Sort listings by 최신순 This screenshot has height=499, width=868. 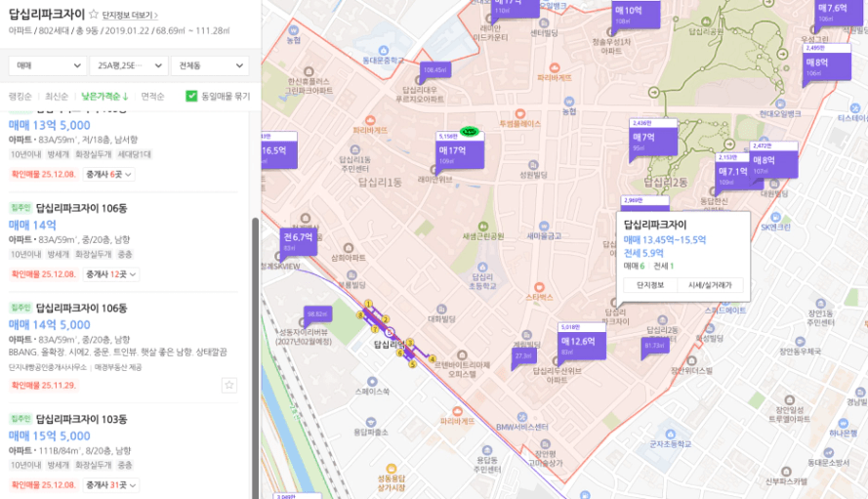(57, 97)
